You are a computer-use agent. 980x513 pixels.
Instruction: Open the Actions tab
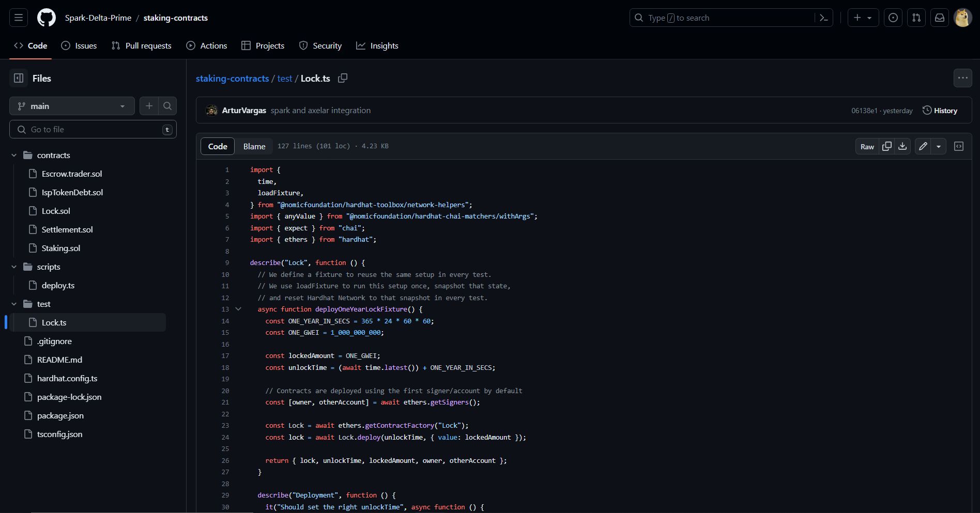click(x=206, y=45)
